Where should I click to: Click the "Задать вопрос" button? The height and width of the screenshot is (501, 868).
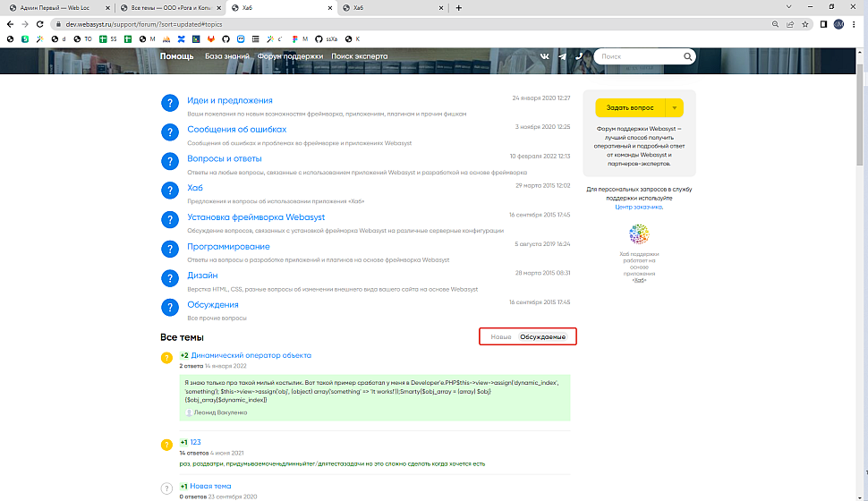point(630,107)
